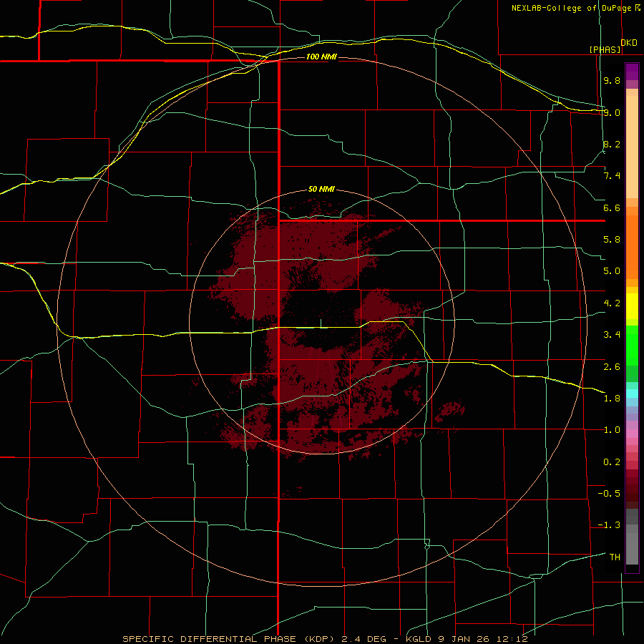Click the '50 NMI' range ring label

point(321,189)
